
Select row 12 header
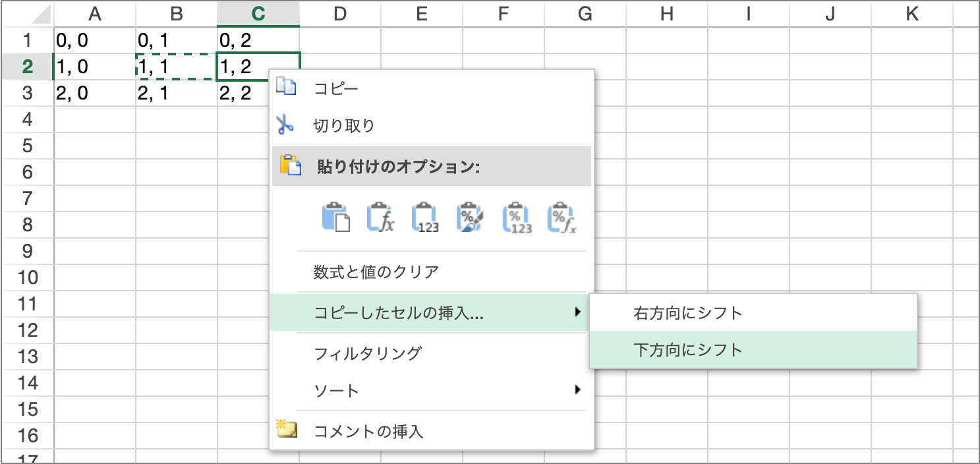[28, 330]
